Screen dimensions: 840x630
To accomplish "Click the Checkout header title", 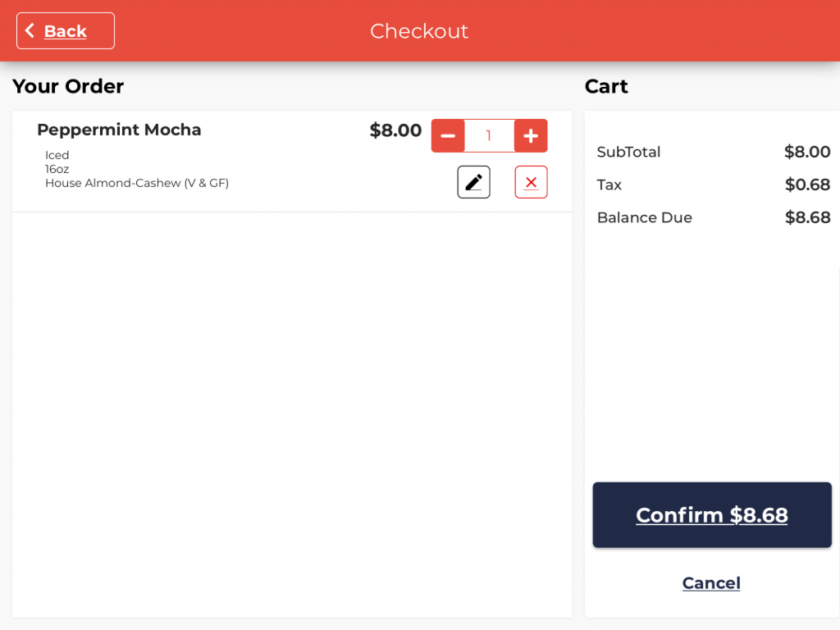I will [x=419, y=31].
